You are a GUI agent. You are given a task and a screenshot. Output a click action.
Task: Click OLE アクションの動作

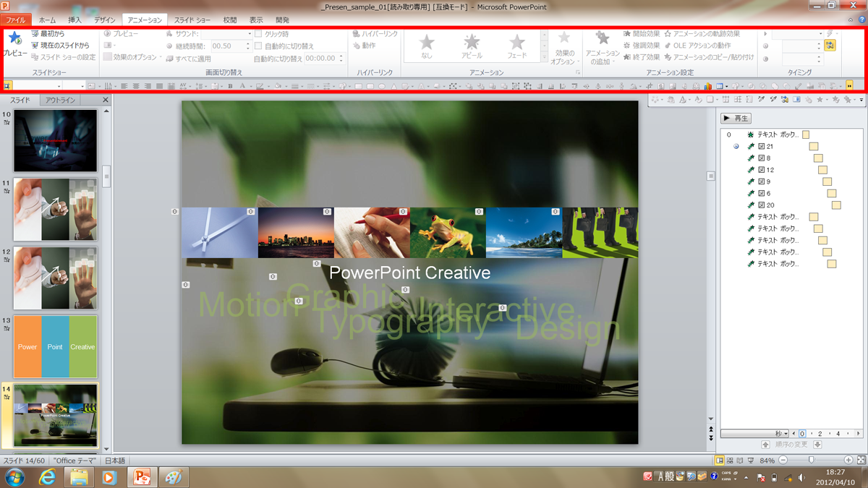pos(697,46)
